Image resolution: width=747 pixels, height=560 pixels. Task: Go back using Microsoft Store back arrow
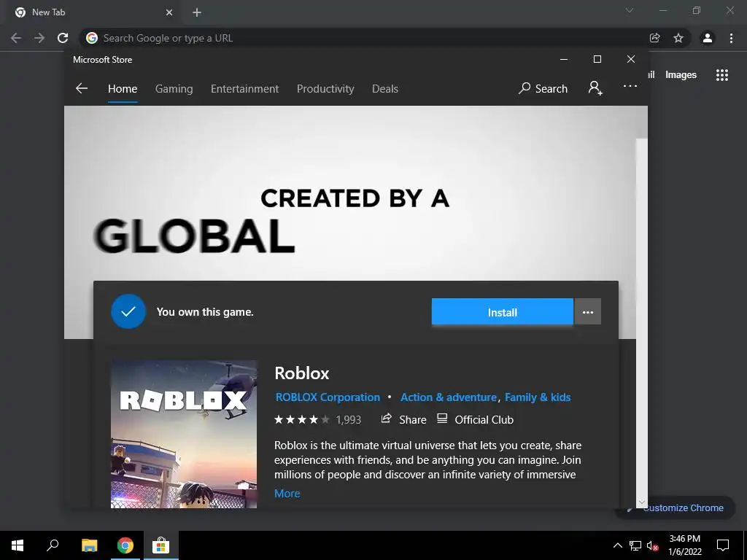[82, 88]
